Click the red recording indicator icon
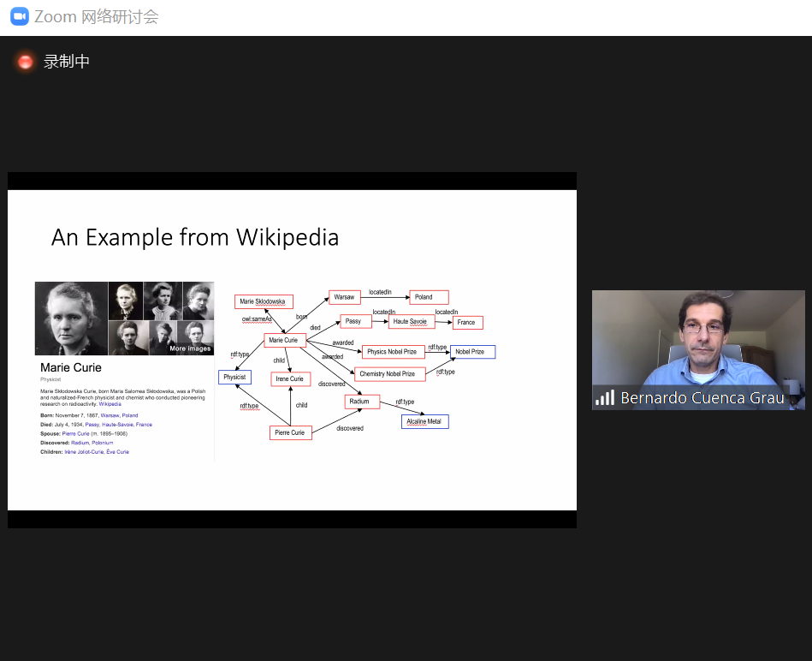The height and width of the screenshot is (661, 812). (x=25, y=62)
